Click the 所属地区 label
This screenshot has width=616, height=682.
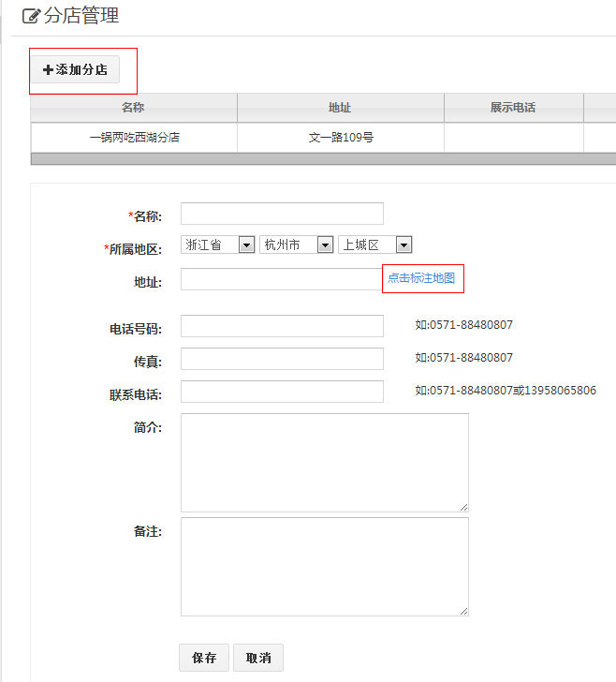133,249
